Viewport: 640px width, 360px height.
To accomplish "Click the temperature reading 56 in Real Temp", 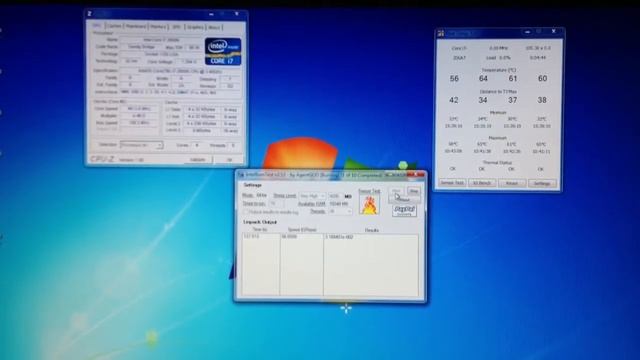I will point(454,78).
